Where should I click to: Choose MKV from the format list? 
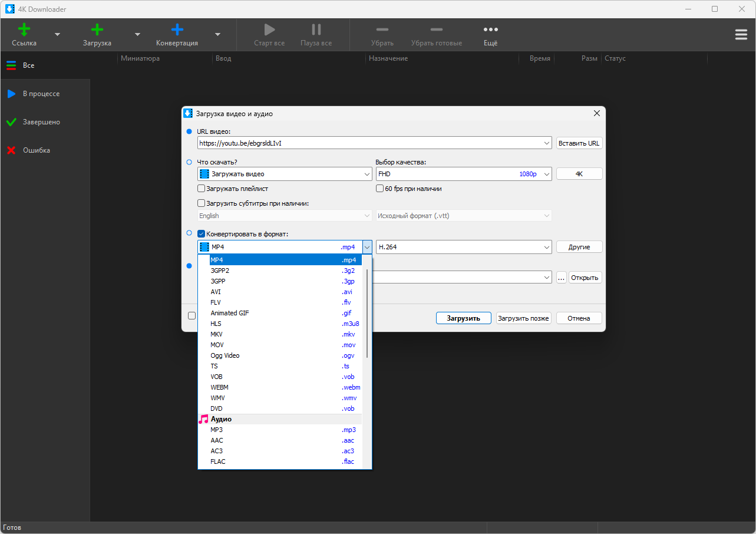(285, 334)
